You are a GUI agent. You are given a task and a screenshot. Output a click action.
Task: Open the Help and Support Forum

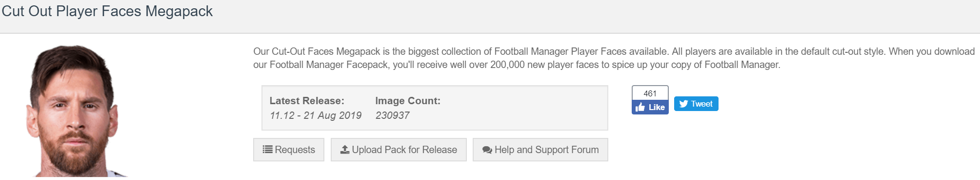coord(540,150)
